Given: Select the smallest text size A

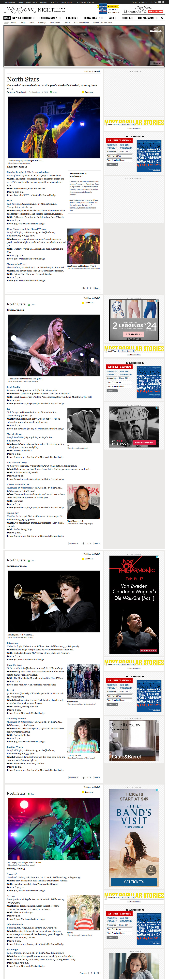Looking at the screenshot, I should (93, 72).
